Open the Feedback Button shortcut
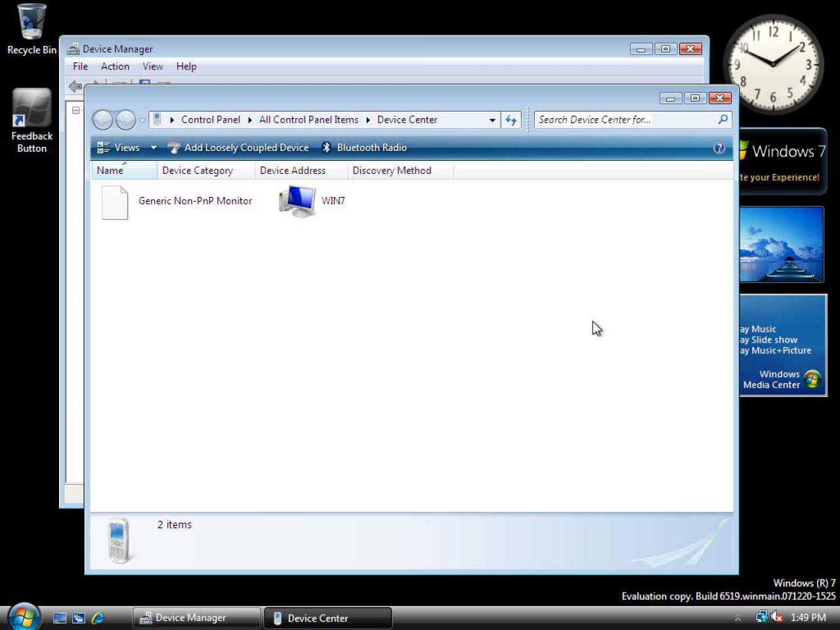This screenshot has height=630, width=840. tap(31, 121)
